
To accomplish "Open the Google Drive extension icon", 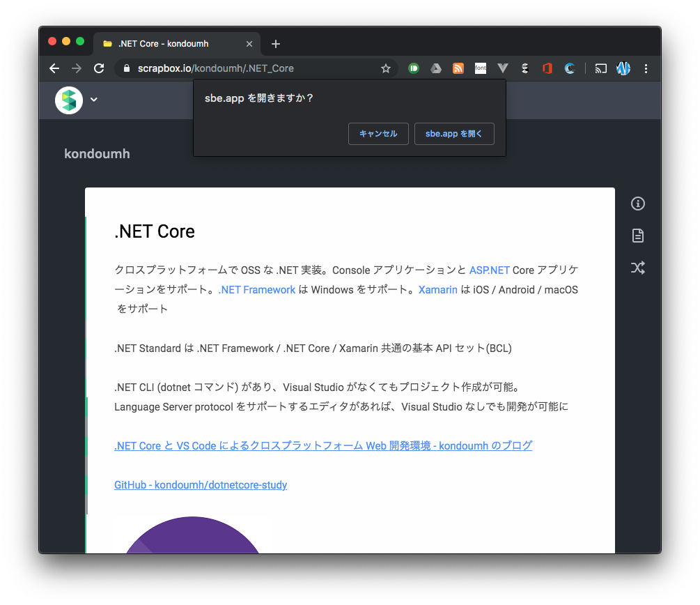I will click(436, 68).
